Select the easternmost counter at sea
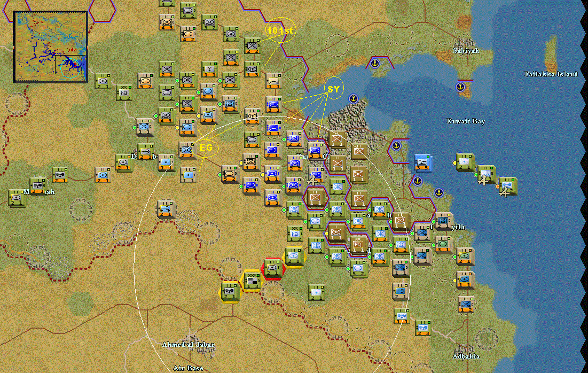 tap(508, 186)
